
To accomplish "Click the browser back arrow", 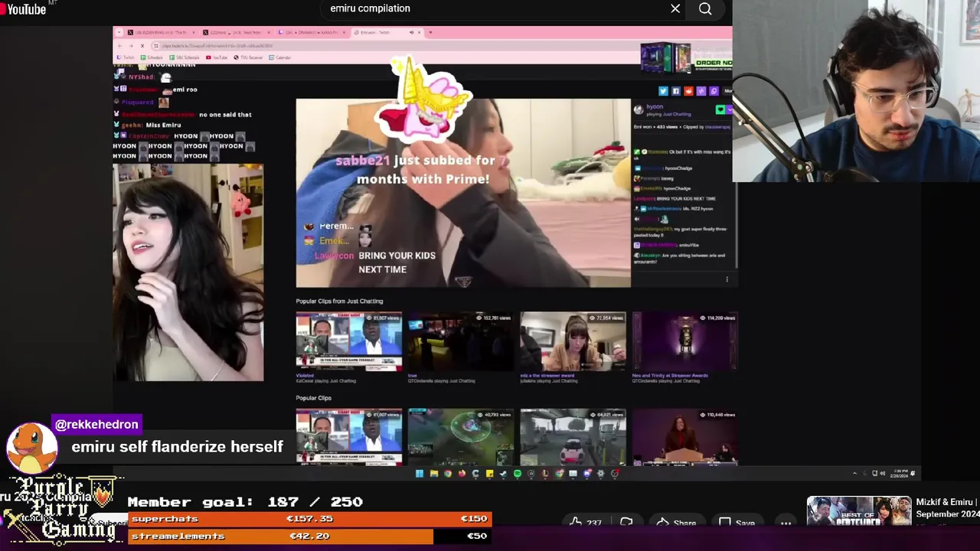I will click(x=119, y=46).
